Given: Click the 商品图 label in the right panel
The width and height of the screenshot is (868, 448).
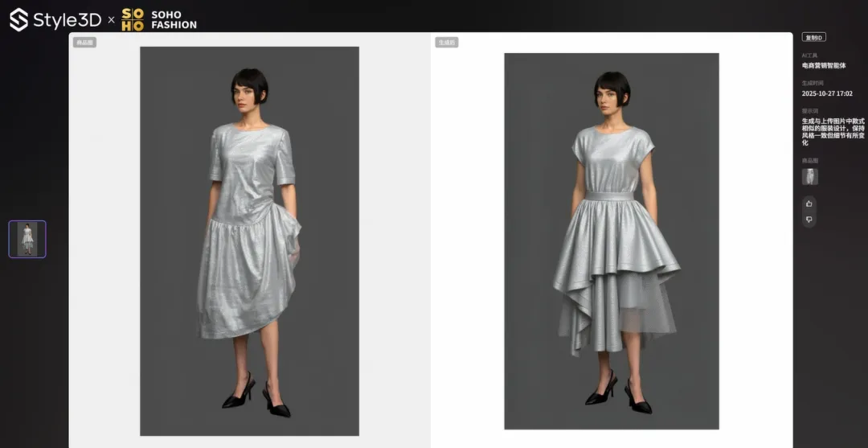Looking at the screenshot, I should (x=809, y=161).
